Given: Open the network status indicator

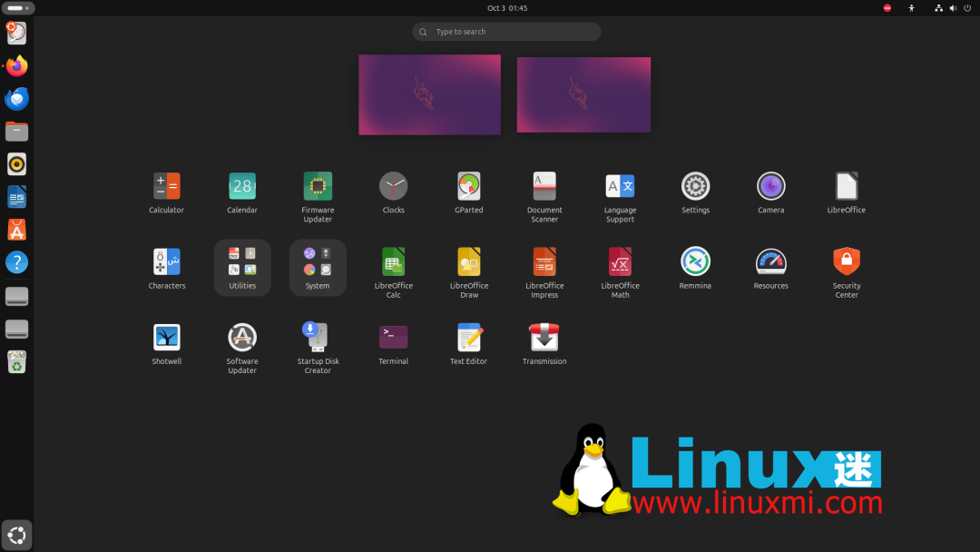Looking at the screenshot, I should 938,8.
